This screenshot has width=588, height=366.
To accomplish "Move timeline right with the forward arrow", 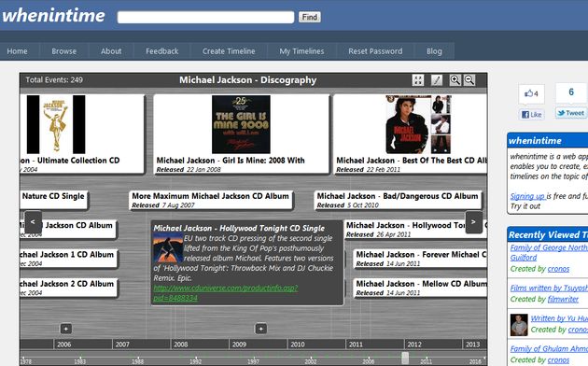I will (x=473, y=222).
